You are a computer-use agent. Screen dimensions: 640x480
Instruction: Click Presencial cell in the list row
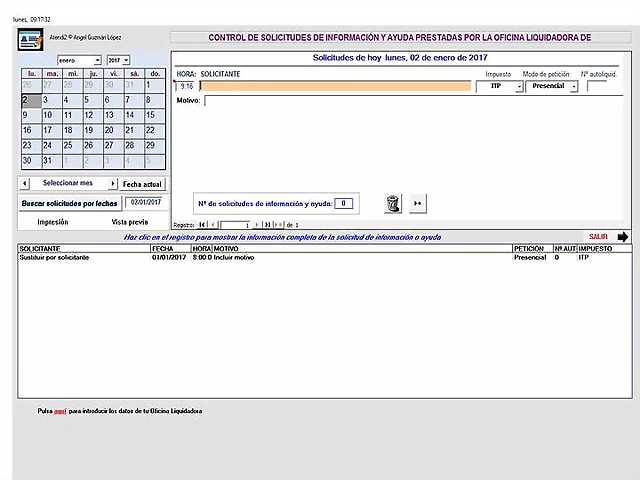click(530, 258)
